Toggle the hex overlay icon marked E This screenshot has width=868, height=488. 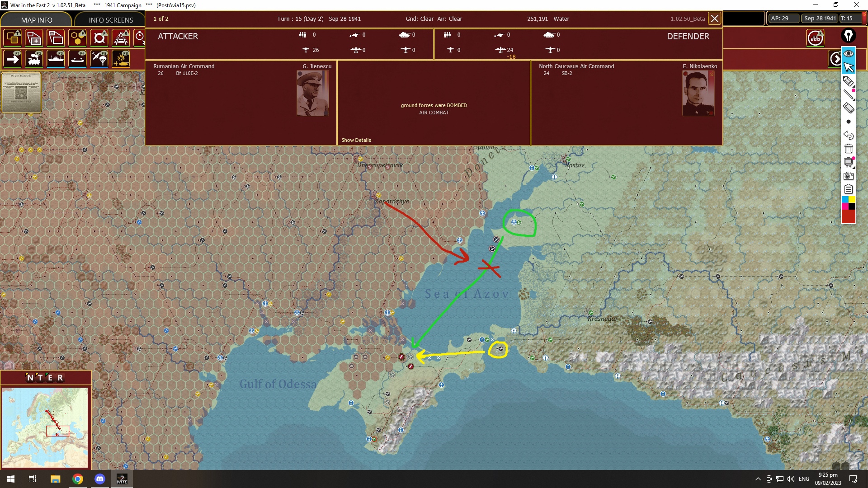[78, 38]
